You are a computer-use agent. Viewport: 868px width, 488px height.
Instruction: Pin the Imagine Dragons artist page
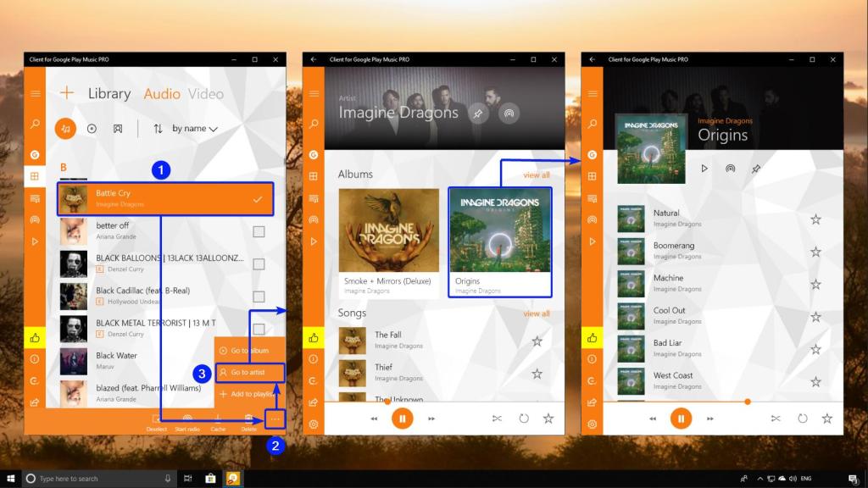[x=478, y=113]
